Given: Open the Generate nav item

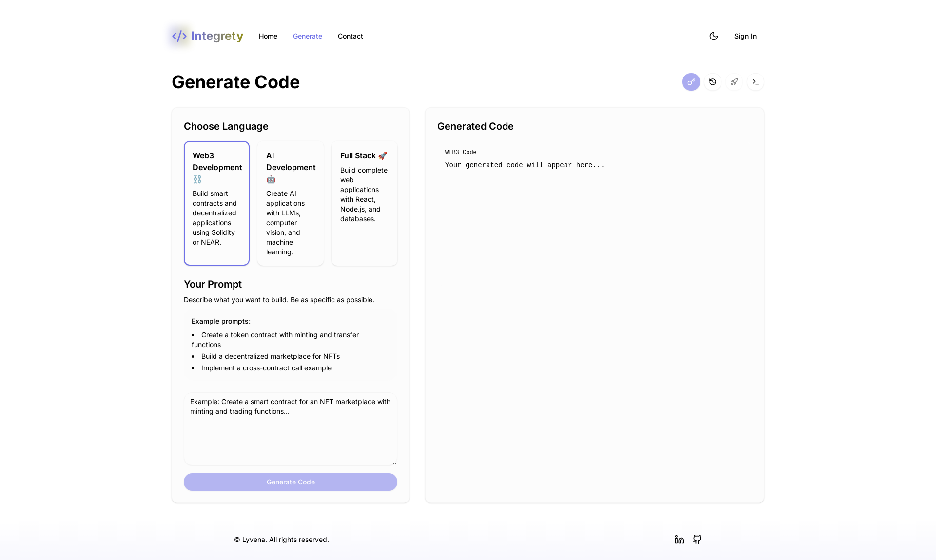Looking at the screenshot, I should pyautogui.click(x=307, y=36).
